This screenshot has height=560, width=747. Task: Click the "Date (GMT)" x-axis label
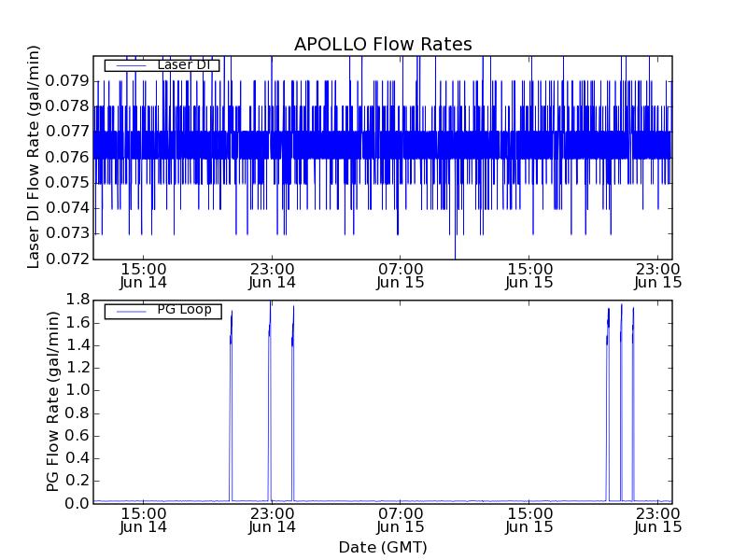click(x=383, y=547)
